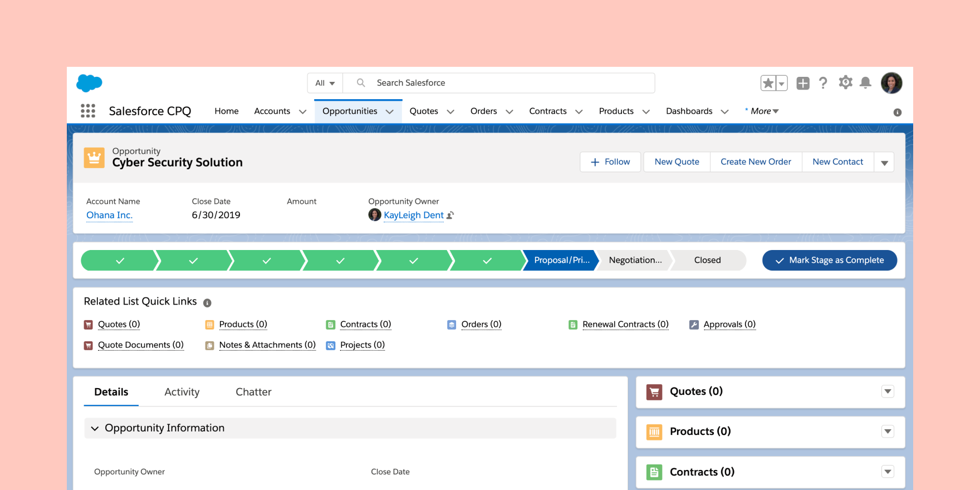
Task: Expand the Opportunities nav chevron
Action: (x=390, y=112)
